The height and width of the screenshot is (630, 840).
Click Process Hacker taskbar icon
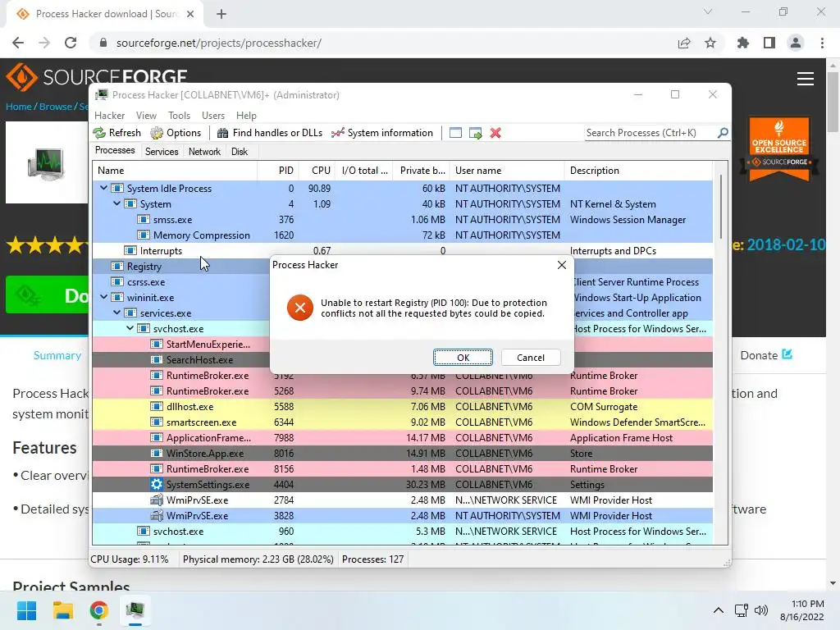pos(135,610)
